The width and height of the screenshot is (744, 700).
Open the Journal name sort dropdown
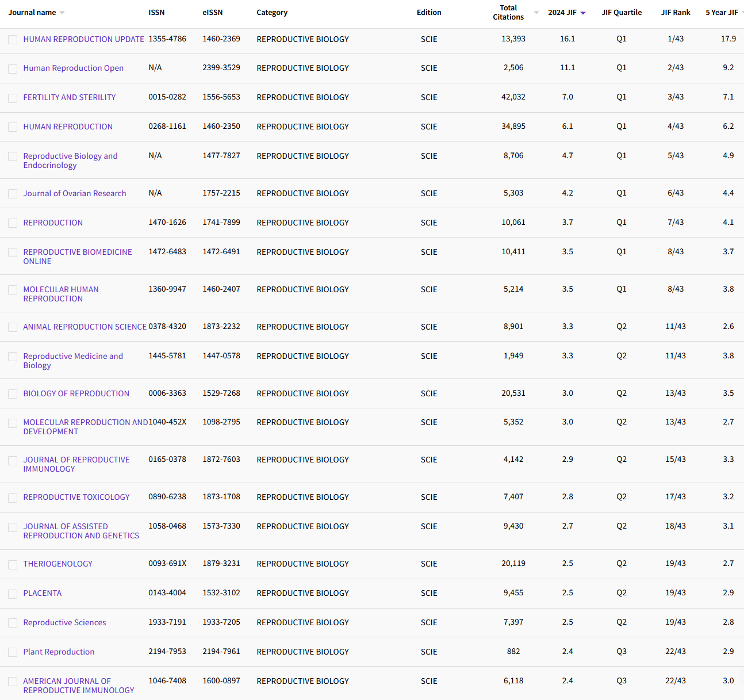[63, 12]
